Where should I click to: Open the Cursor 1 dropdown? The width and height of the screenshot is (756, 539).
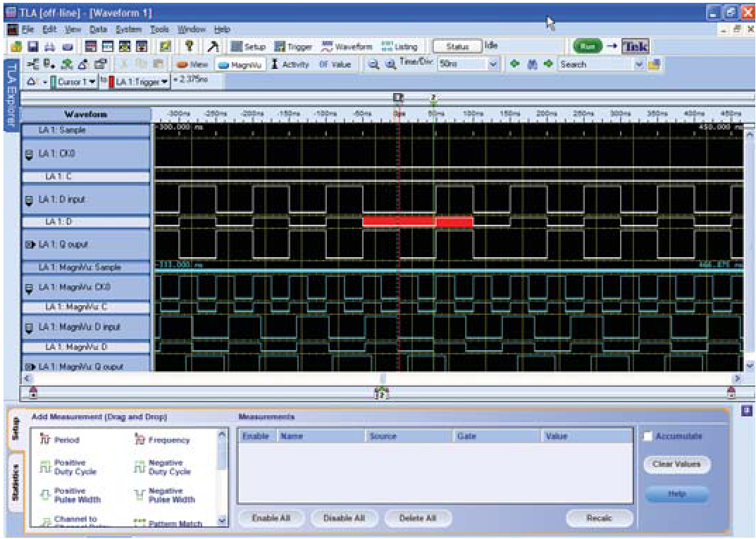[x=73, y=79]
